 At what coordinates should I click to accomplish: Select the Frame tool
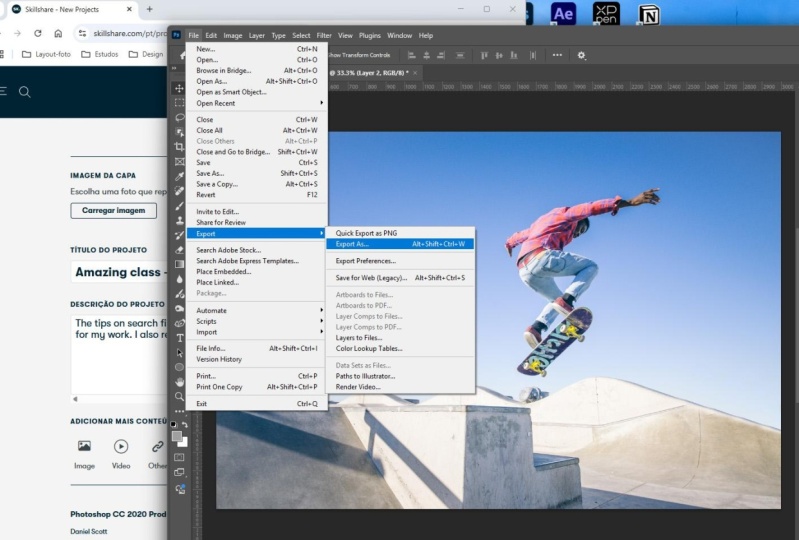tap(179, 162)
